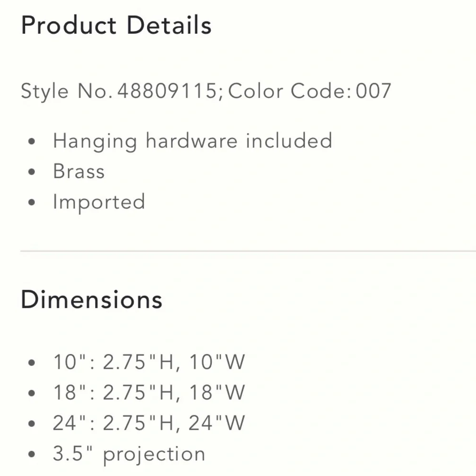Click the bullet before Brass
476x476 pixels.
(31, 172)
